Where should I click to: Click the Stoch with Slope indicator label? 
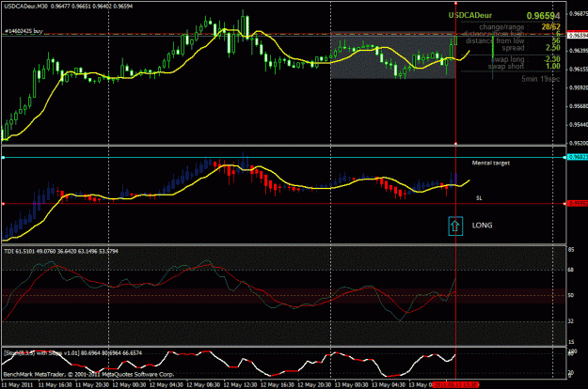72,353
